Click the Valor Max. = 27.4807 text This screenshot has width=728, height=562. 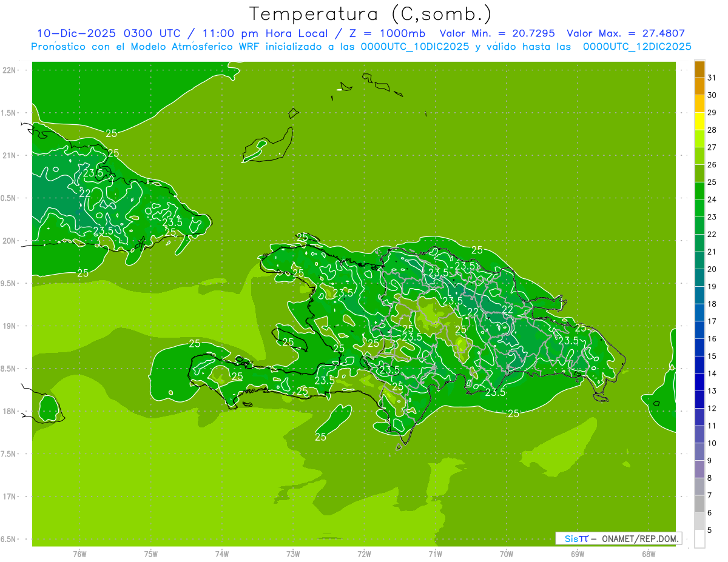[x=625, y=33]
